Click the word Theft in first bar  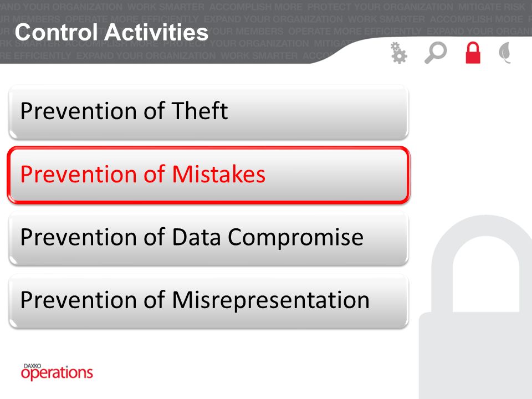(x=200, y=111)
